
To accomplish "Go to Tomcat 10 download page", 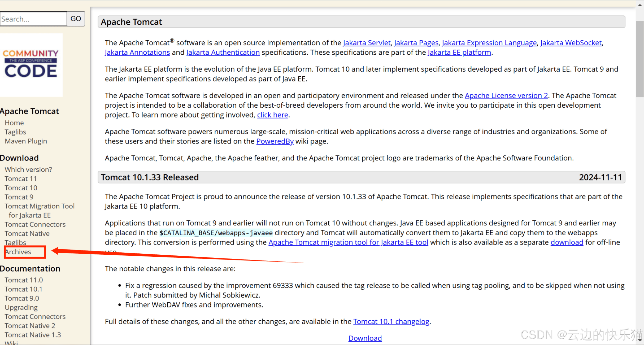I will pyautogui.click(x=21, y=188).
